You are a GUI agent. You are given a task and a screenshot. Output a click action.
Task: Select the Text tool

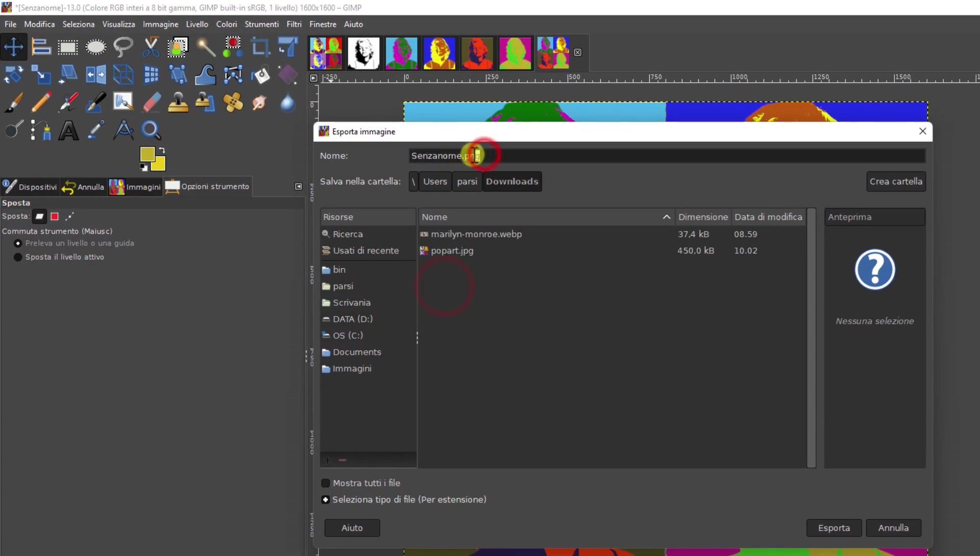tap(68, 130)
